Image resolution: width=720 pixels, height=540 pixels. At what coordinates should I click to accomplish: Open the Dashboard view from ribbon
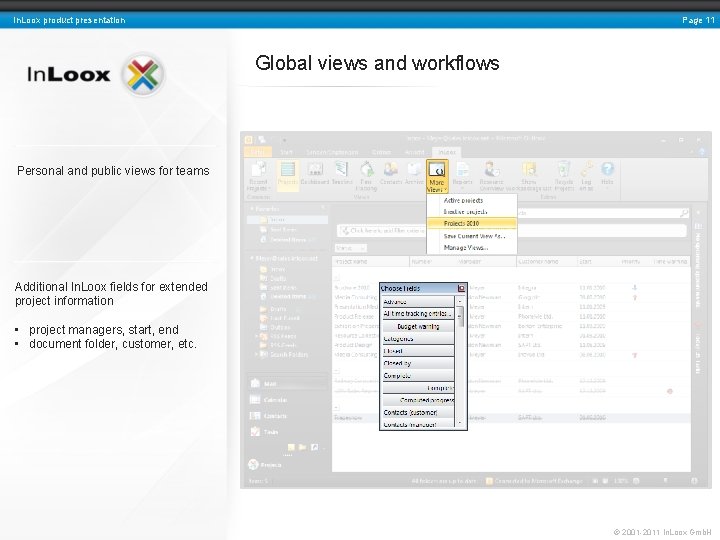315,173
